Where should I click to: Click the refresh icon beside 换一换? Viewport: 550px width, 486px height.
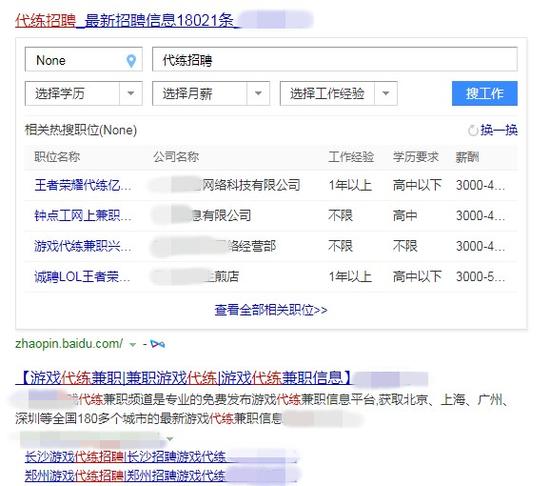pyautogui.click(x=472, y=130)
